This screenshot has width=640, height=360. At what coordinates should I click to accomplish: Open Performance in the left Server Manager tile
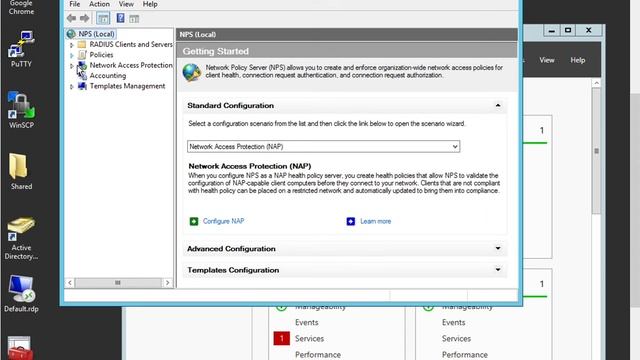[x=318, y=355]
